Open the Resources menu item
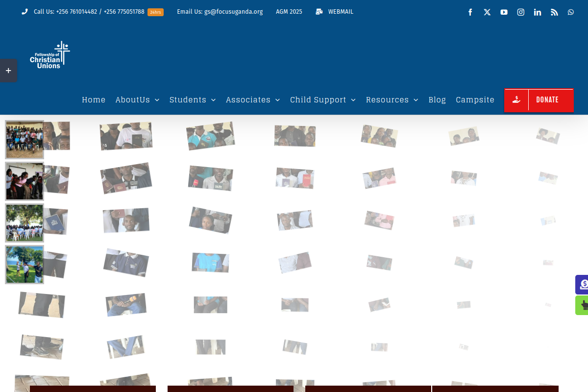The image size is (588, 392). pos(387,99)
